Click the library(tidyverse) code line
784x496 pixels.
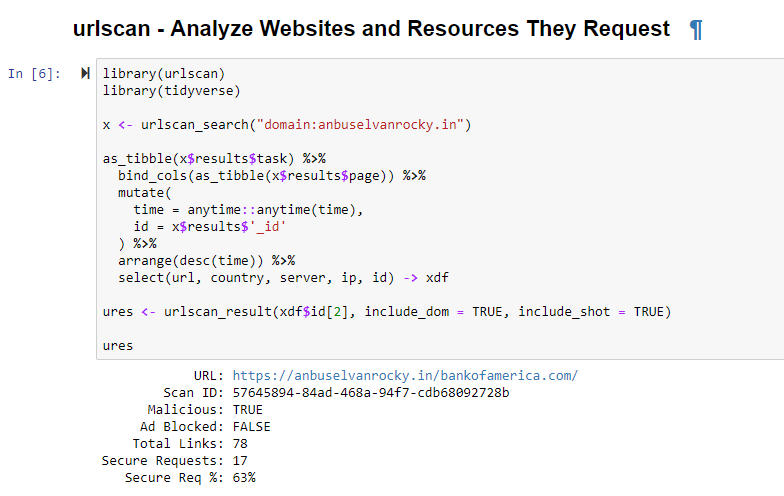tap(171, 91)
